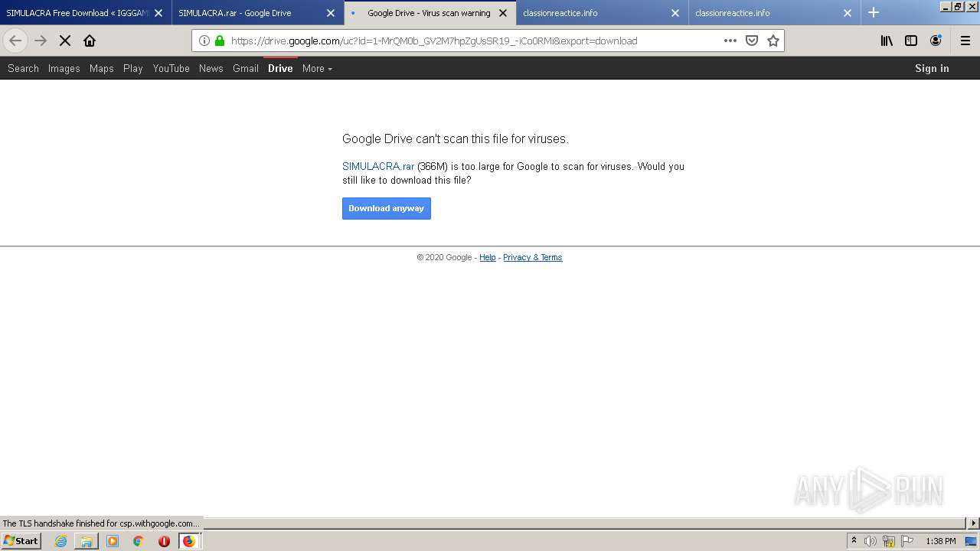Click the green secure connection padlock
980x551 pixels.
pyautogui.click(x=220, y=41)
